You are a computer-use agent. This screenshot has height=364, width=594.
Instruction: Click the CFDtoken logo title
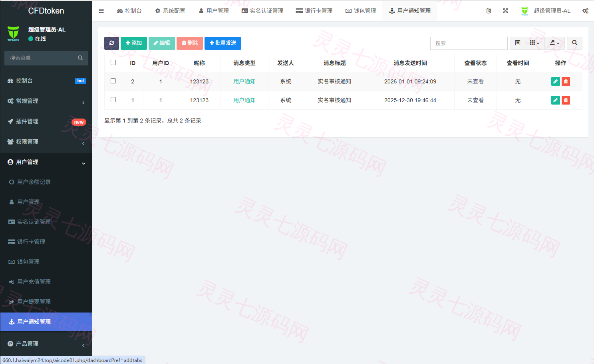coord(46,11)
